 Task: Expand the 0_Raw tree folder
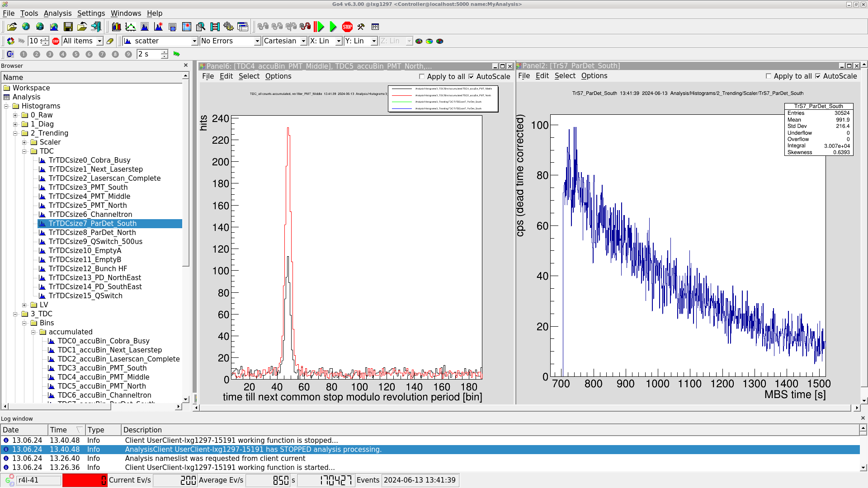[15, 115]
